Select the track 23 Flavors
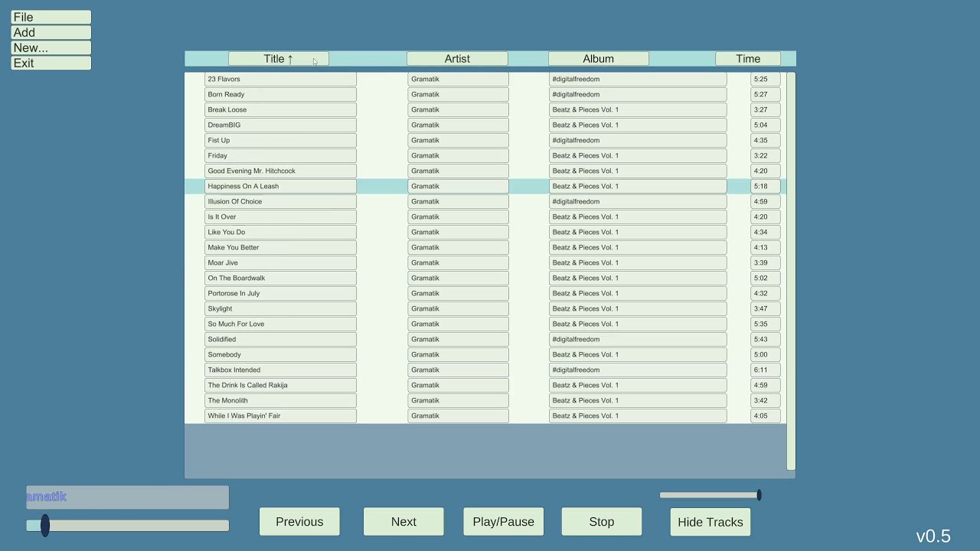Screen dimensions: 980x551 (280, 79)
